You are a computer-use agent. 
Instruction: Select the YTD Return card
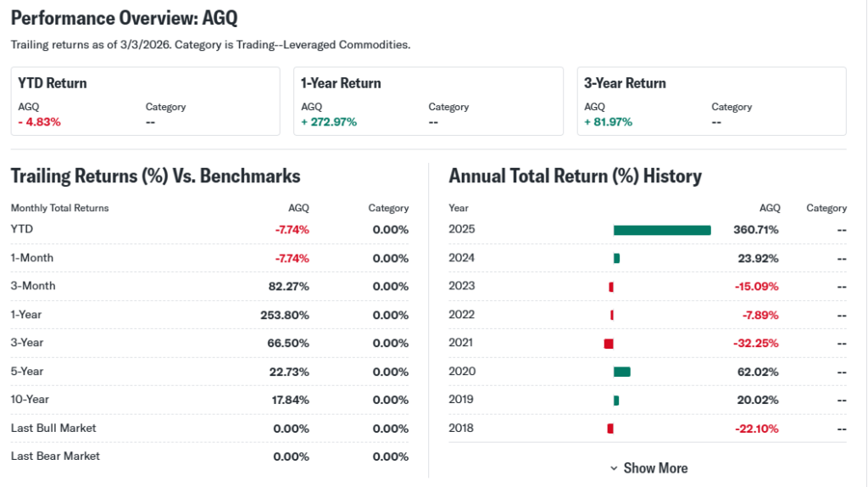145,101
